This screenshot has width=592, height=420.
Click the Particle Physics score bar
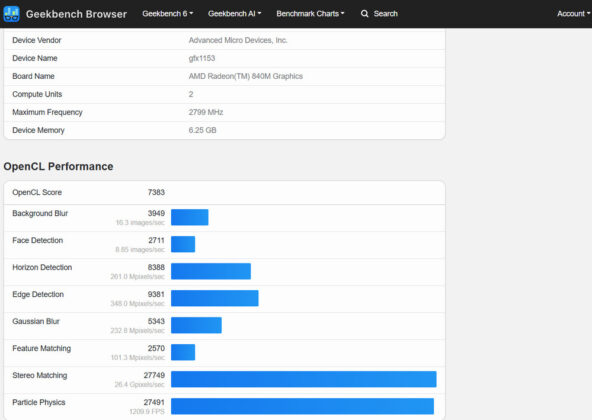(302, 406)
